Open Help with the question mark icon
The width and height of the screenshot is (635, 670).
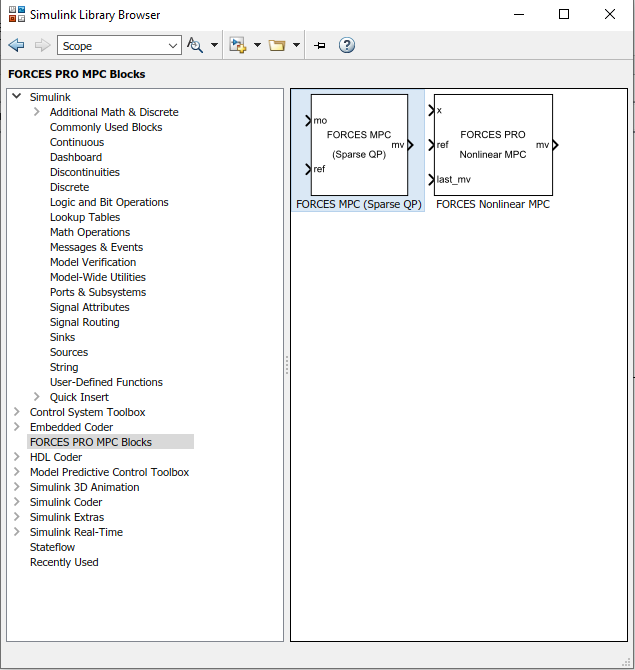(347, 45)
